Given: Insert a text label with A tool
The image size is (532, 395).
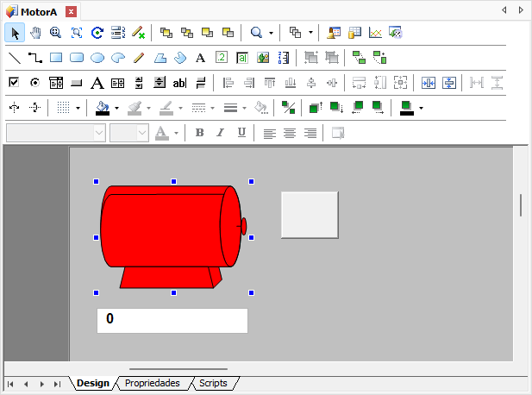Looking at the screenshot, I should 200,58.
